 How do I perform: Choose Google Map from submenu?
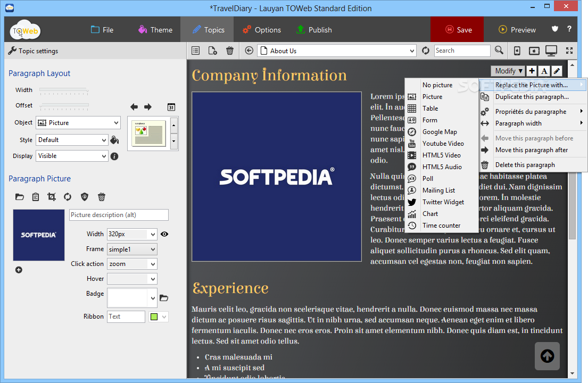coord(441,132)
